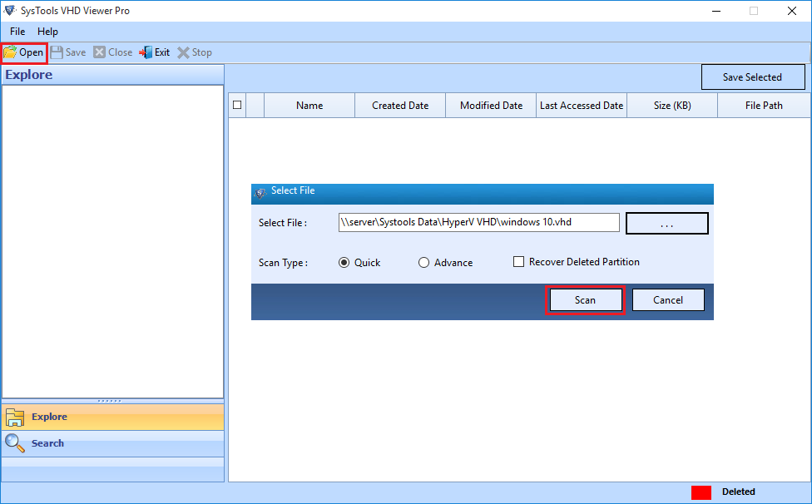Viewport: 812px width, 504px height.
Task: Click the Search magnifier icon in sidebar
Action: click(14, 443)
